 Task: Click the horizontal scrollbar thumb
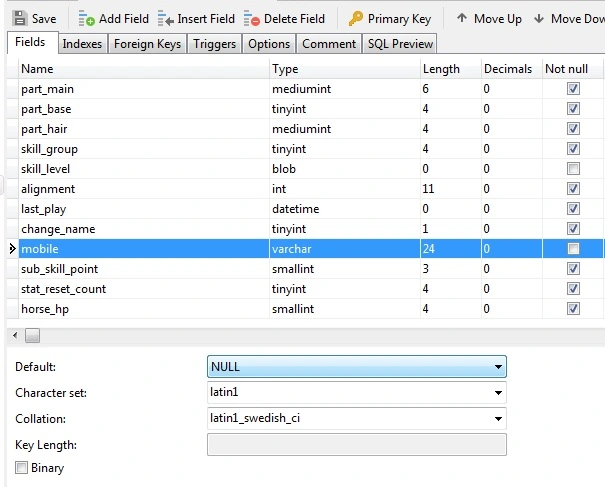click(32, 335)
